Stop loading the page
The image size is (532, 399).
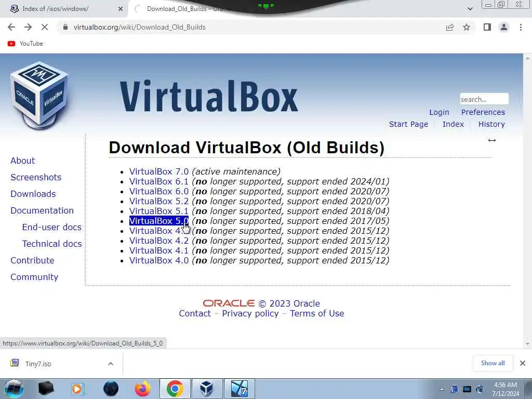pos(45,27)
